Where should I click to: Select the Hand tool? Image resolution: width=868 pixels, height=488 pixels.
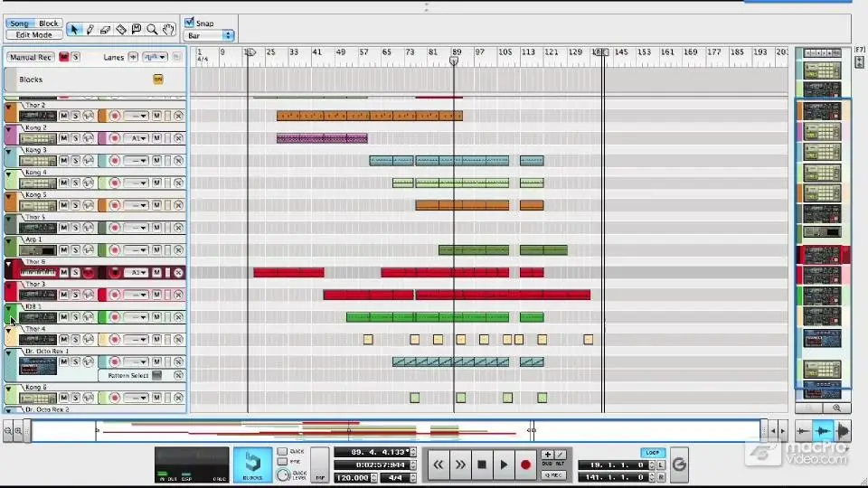pyautogui.click(x=168, y=29)
